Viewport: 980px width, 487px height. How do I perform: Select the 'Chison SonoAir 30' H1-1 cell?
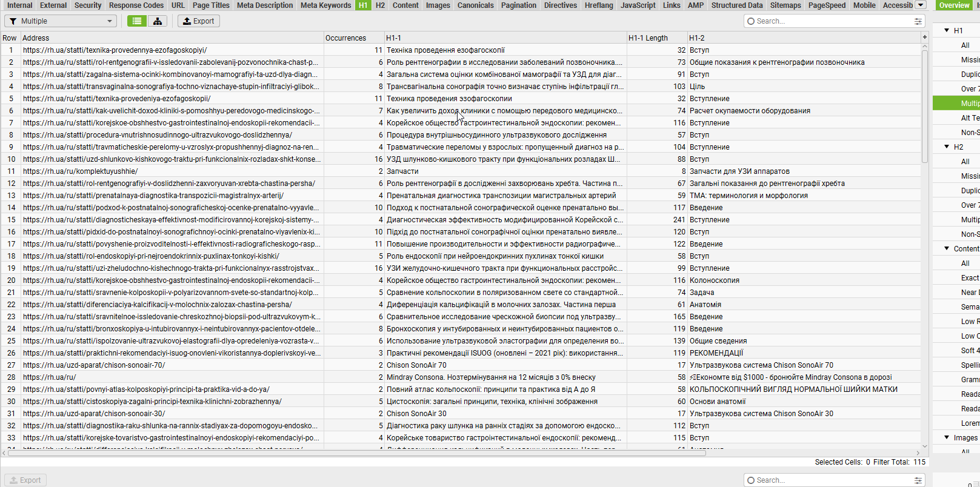click(505, 413)
